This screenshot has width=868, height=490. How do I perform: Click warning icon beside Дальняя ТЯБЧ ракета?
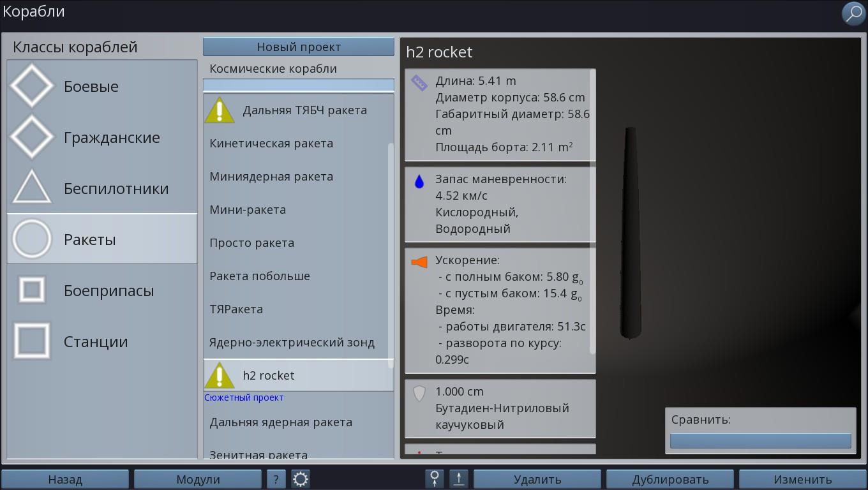click(x=220, y=110)
